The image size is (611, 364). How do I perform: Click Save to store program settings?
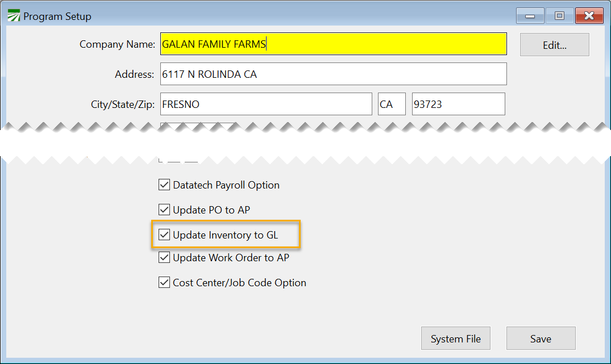[541, 339]
